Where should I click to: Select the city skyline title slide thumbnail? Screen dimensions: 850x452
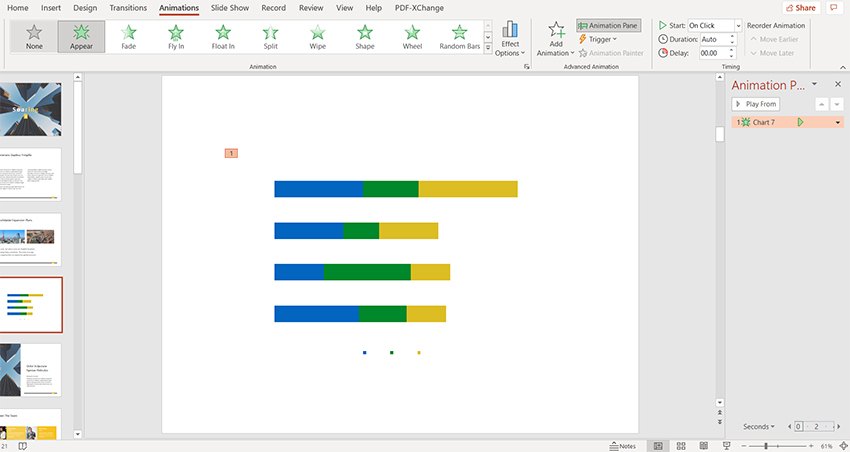click(30, 109)
